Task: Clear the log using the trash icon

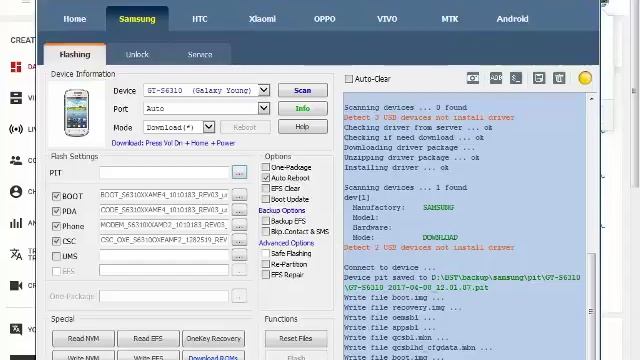Action: coord(559,78)
